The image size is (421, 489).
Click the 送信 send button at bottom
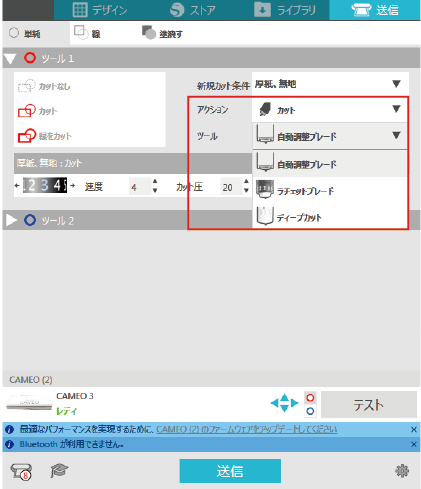[230, 471]
